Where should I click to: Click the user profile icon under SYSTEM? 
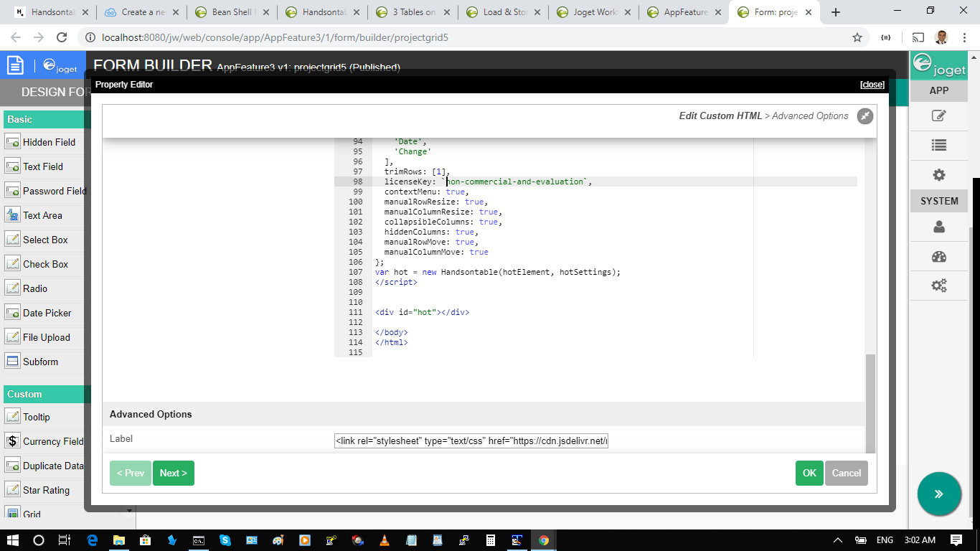[x=938, y=227]
